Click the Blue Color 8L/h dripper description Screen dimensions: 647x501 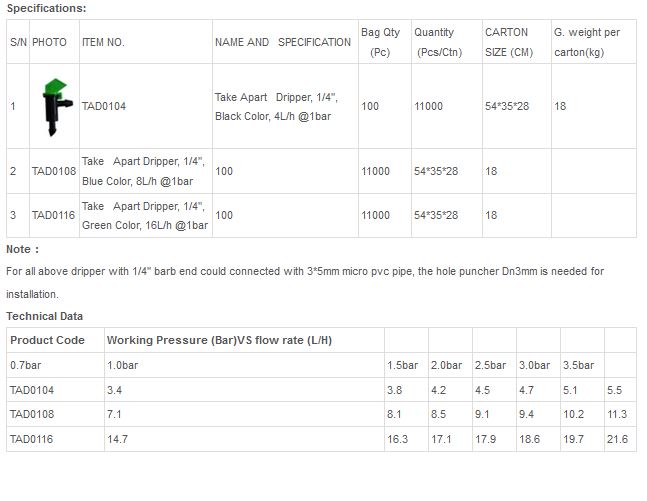(144, 171)
